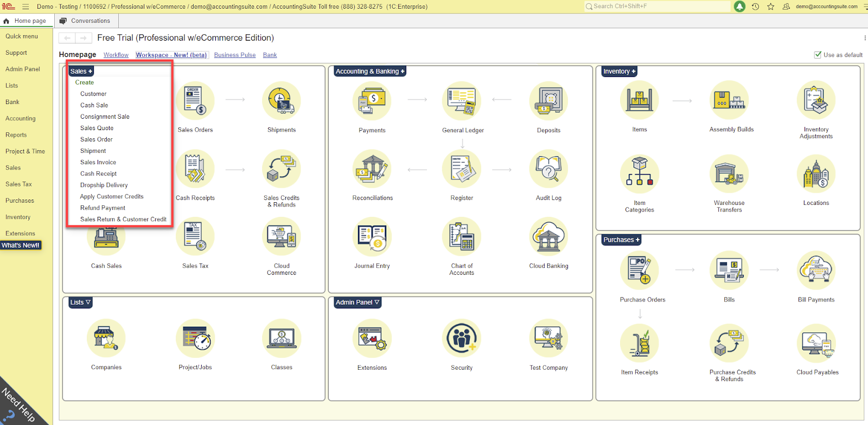
Task: Open the Locations buildings icon
Action: (816, 174)
